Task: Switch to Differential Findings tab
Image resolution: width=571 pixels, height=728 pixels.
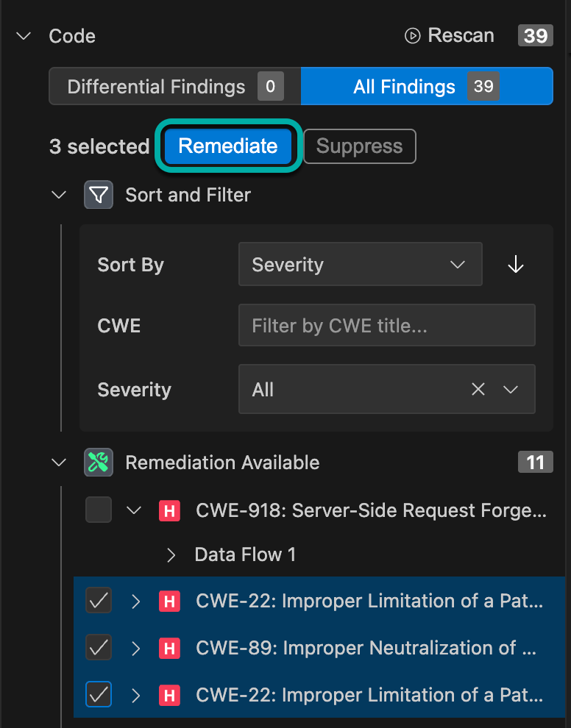Action: (x=174, y=87)
